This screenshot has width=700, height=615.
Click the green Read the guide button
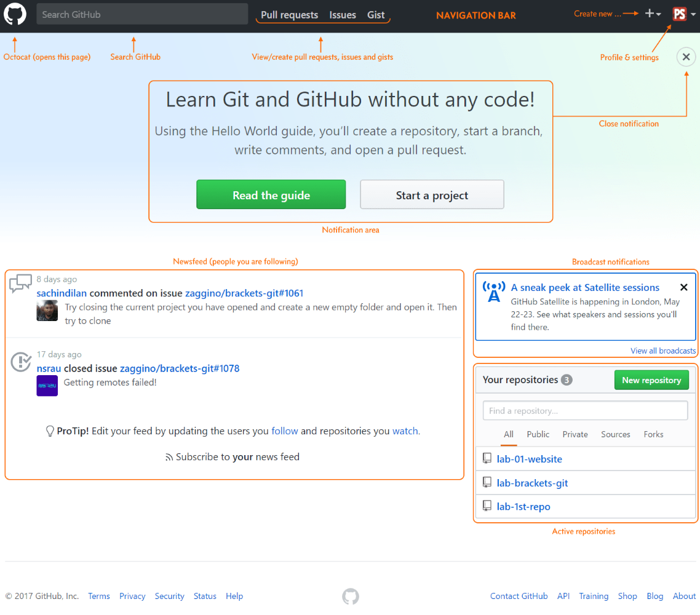pos(271,194)
